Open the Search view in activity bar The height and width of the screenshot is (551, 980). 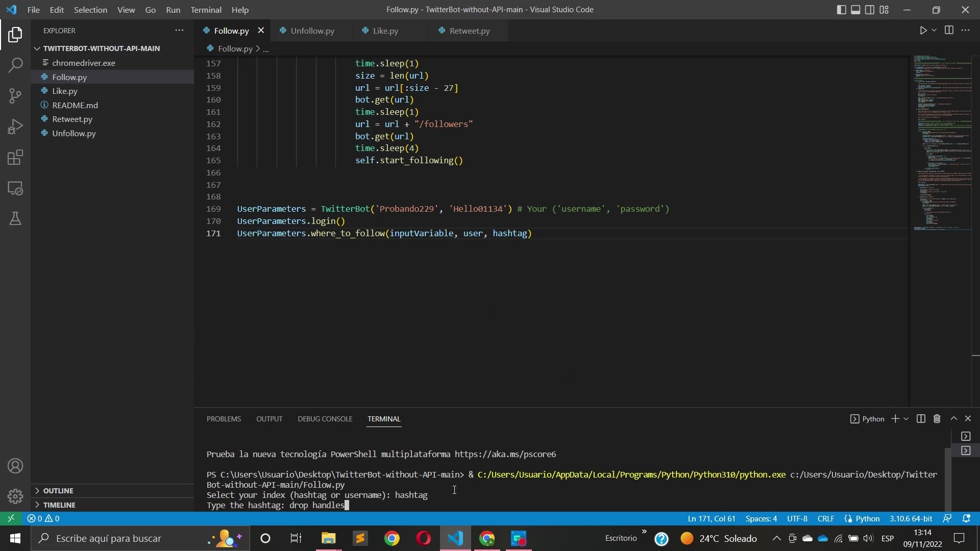click(15, 65)
